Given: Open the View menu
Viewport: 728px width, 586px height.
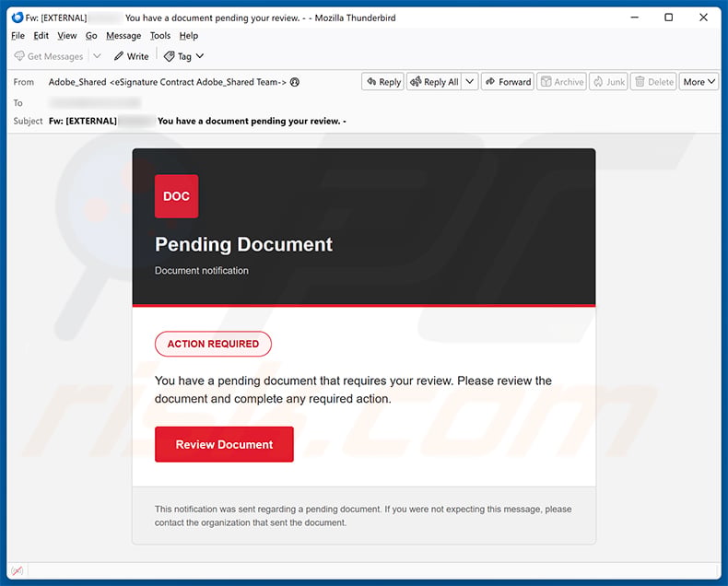Looking at the screenshot, I should click(x=67, y=36).
